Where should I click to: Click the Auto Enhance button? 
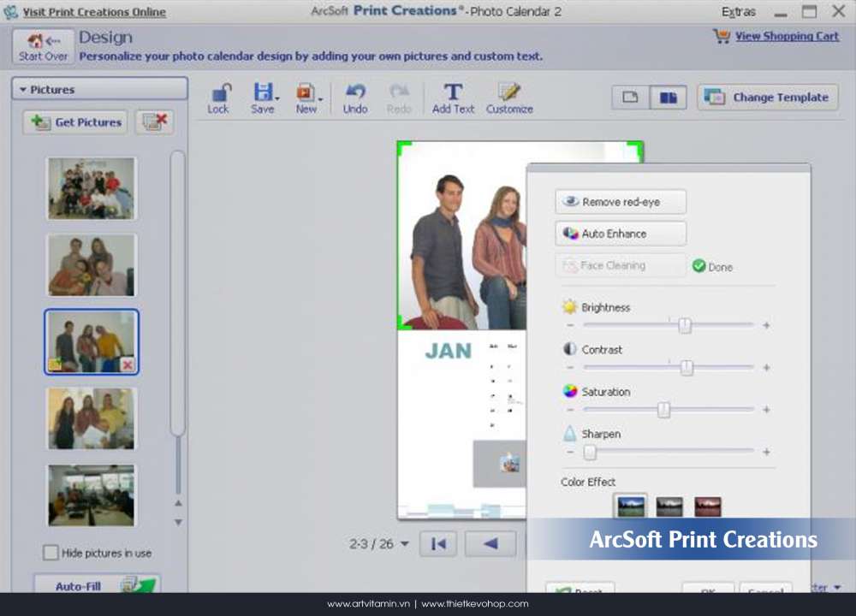tap(621, 234)
